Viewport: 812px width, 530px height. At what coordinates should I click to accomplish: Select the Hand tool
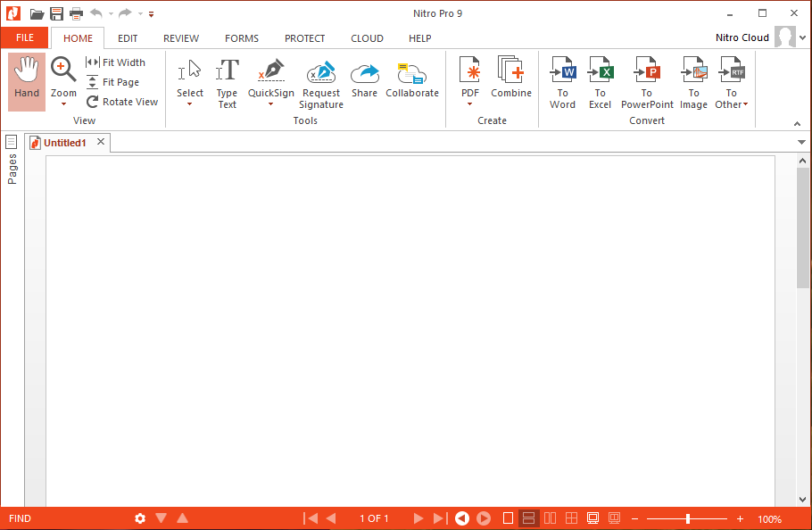click(x=27, y=82)
